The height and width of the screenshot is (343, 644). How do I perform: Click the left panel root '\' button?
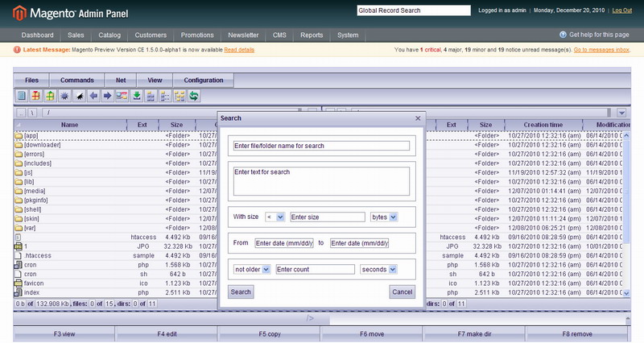point(33,113)
